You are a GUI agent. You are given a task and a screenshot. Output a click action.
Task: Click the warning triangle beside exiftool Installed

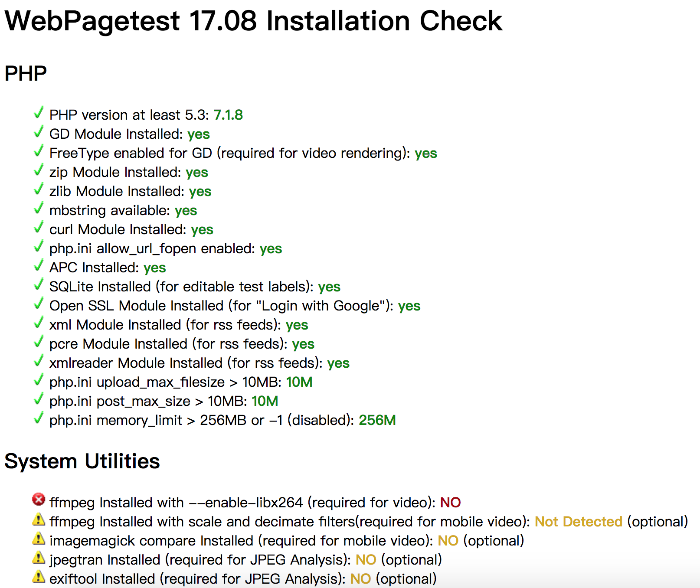[39, 576]
